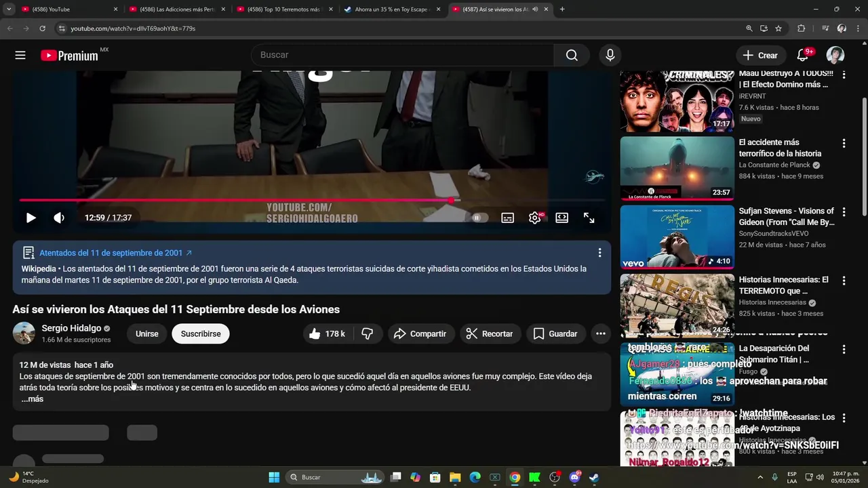Open the Atentados del 11 de septiembre link
Screen dimensions: 868x488
[115, 253]
